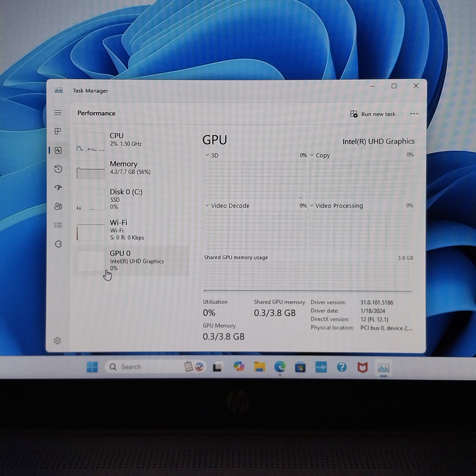The height and width of the screenshot is (476, 476).
Task: Click the CPU mini graph thumbnail
Action: click(91, 142)
